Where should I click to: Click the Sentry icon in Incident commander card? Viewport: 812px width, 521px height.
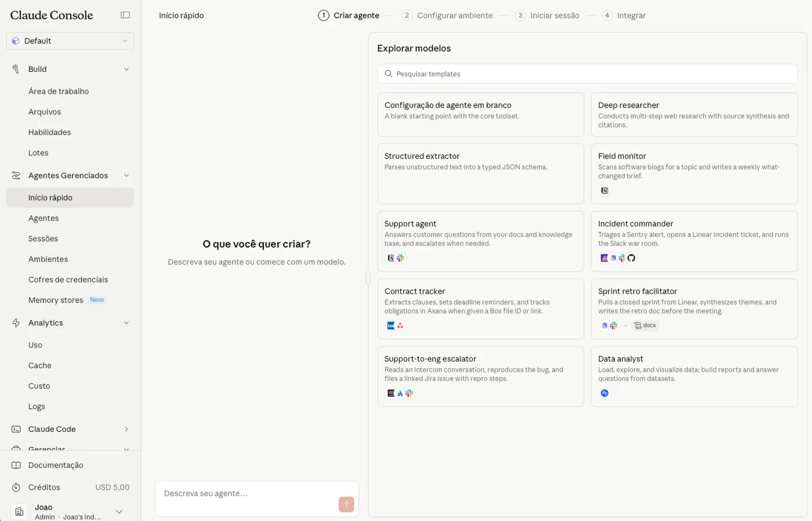point(604,258)
